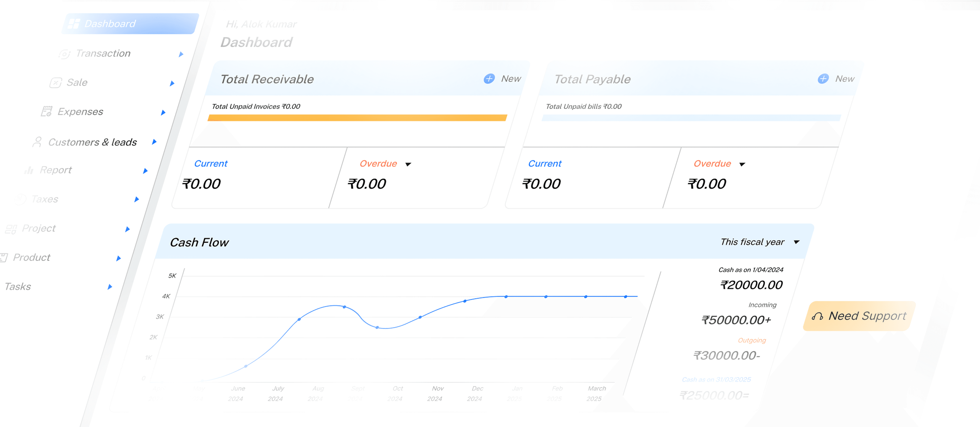Image resolution: width=980 pixels, height=427 pixels.
Task: Expand the Product menu arrow
Action: click(x=118, y=258)
